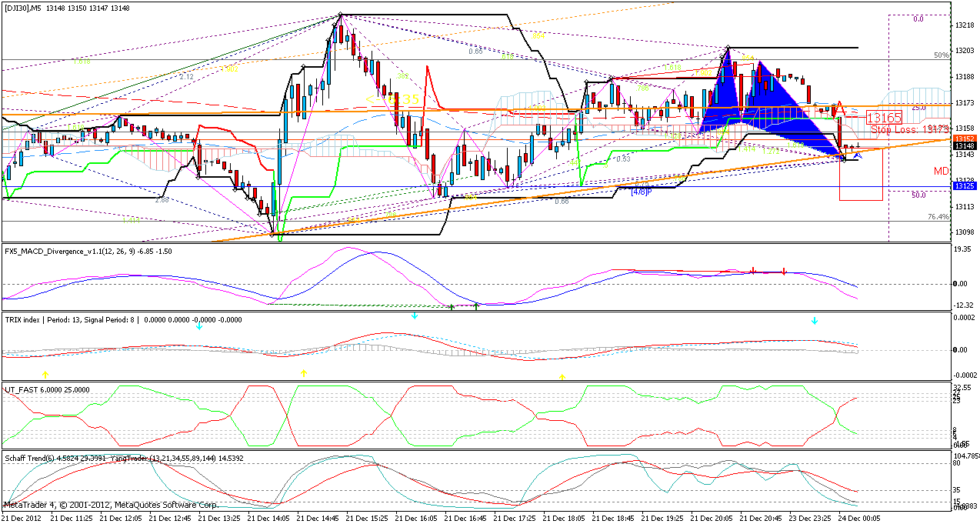Click the 13218 price scale value
Viewport: 980px width, 524px height.
click(x=965, y=25)
